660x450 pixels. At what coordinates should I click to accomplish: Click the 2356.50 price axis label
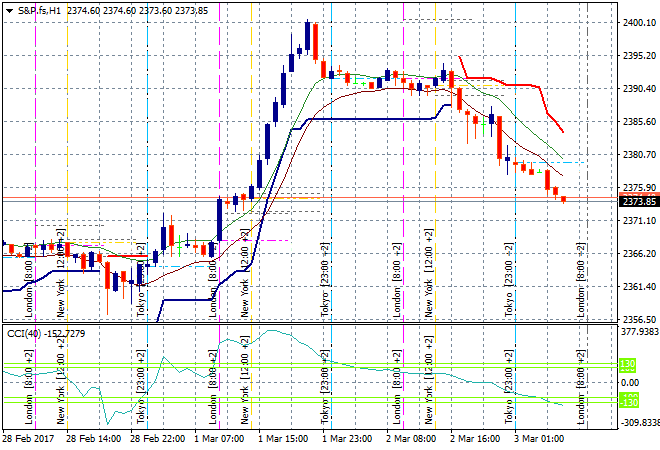[x=637, y=320]
